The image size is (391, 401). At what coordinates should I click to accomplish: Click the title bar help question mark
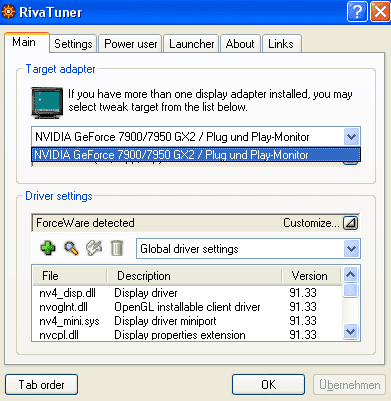(x=357, y=12)
